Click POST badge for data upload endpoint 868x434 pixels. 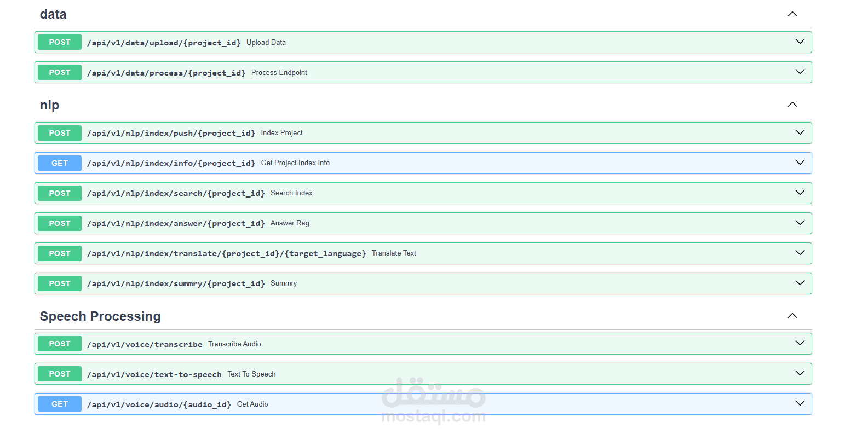click(60, 42)
